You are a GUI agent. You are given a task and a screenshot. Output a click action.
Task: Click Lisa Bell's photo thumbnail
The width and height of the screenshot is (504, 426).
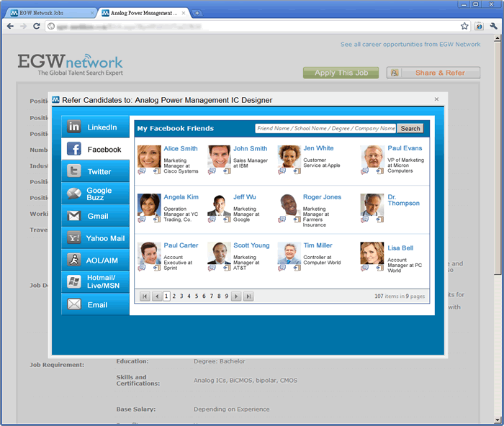click(x=372, y=253)
